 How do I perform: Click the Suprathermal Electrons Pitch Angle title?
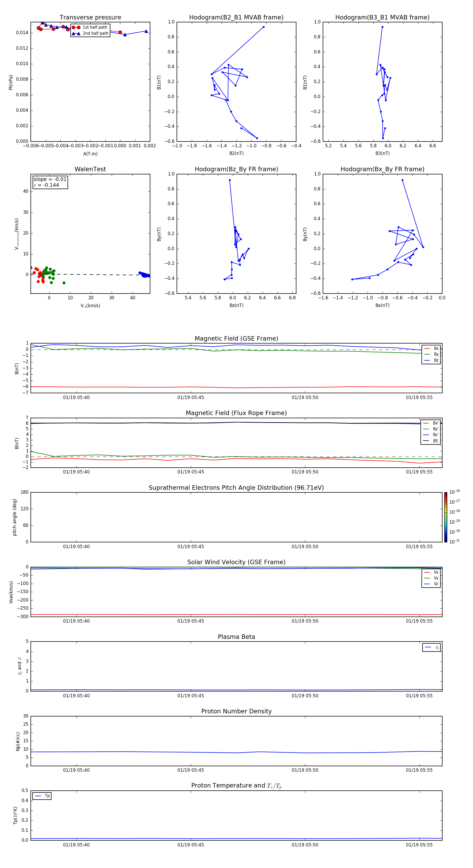pos(236,488)
